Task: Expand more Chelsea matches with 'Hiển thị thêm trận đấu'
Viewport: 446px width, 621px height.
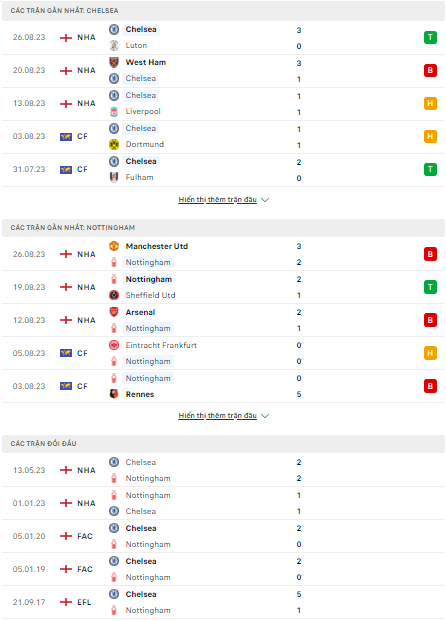Action: point(217,200)
